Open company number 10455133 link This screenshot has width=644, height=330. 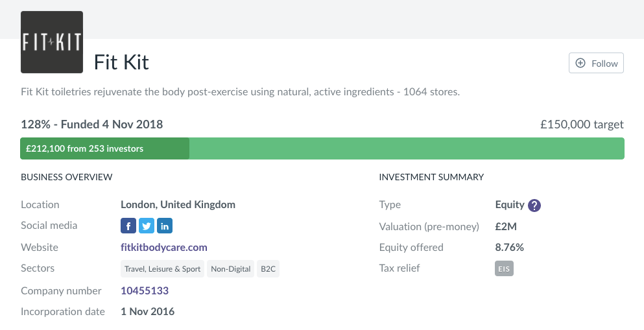145,290
